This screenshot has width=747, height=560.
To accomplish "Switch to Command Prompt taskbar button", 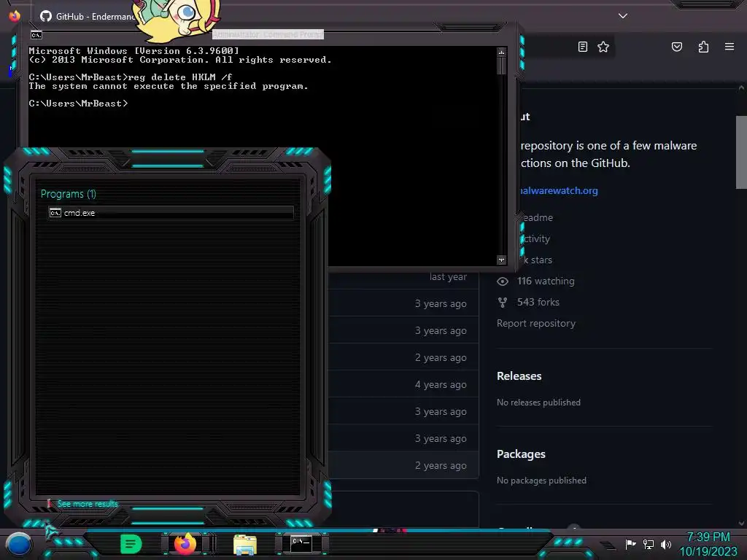I will 301,544.
